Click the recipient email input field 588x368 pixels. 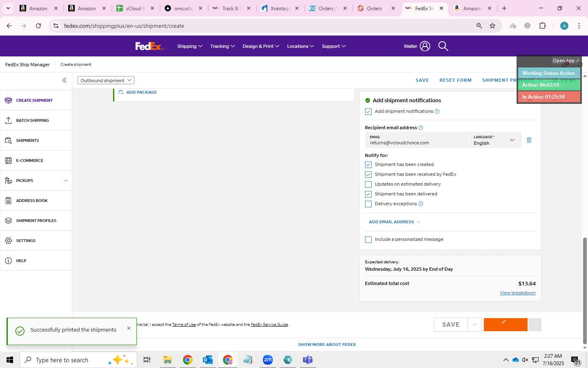click(417, 140)
